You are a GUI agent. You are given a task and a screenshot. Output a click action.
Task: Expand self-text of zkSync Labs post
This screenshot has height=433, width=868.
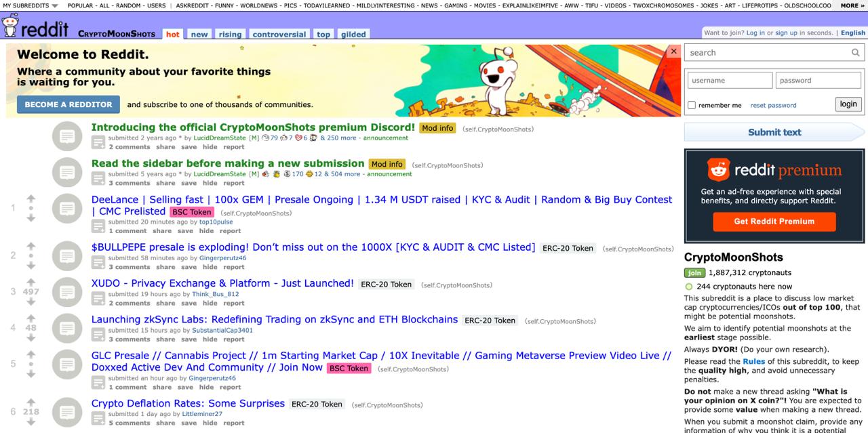pos(98,334)
